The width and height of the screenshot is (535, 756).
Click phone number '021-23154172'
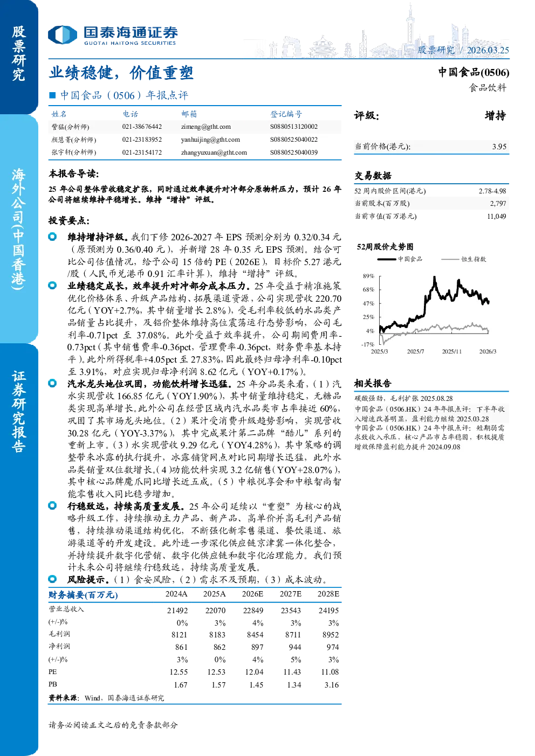tap(142, 152)
